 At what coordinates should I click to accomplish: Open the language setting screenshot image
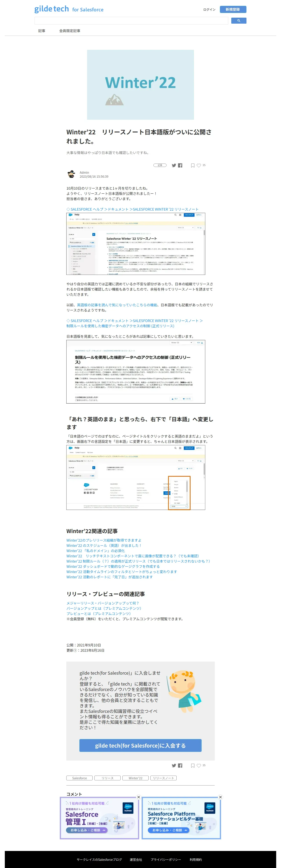click(136, 477)
